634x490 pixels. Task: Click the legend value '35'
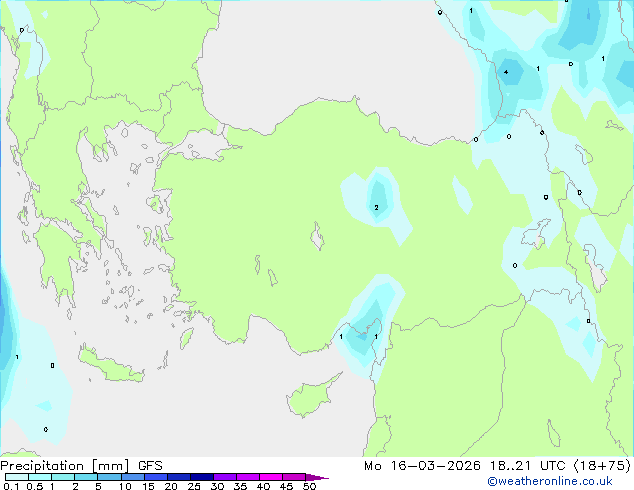(240, 486)
